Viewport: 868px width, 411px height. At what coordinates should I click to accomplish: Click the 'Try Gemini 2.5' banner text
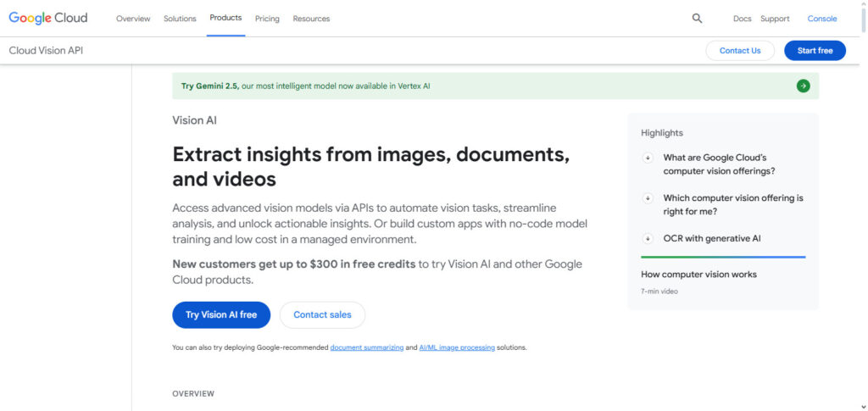305,86
